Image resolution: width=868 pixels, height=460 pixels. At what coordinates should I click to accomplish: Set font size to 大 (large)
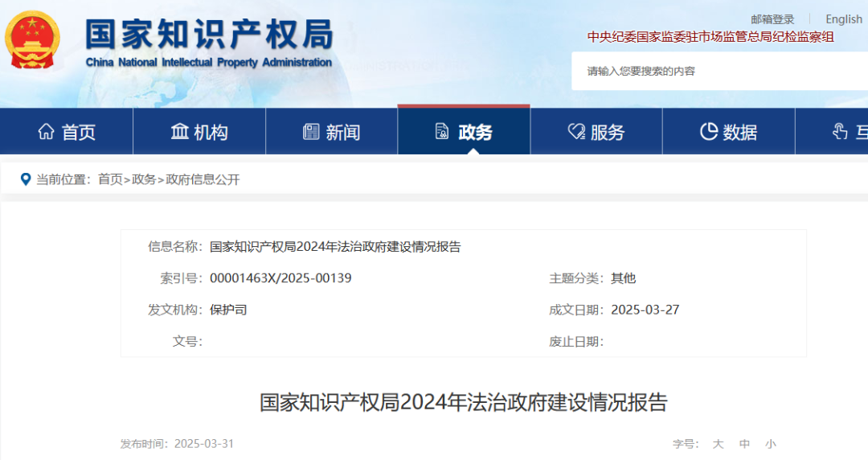coord(718,444)
